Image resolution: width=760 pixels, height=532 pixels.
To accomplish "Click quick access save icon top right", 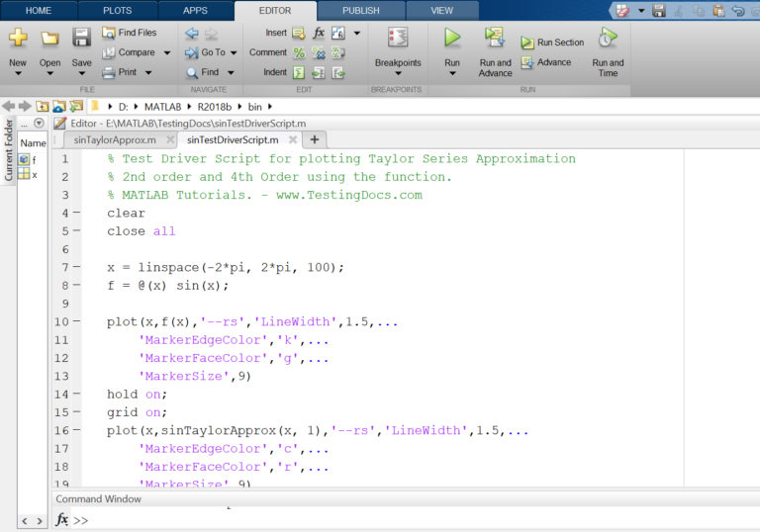I will tap(659, 10).
